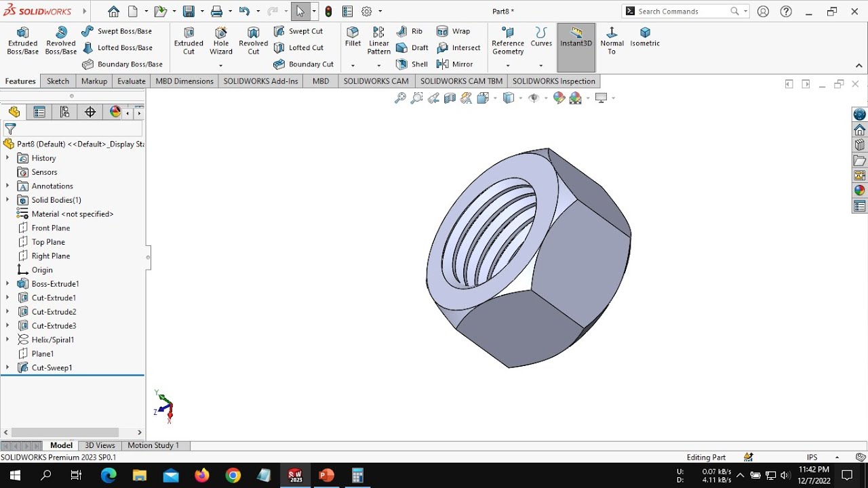This screenshot has height=488, width=868.
Task: Open the Fillet dropdown arrow
Action: pyautogui.click(x=353, y=66)
